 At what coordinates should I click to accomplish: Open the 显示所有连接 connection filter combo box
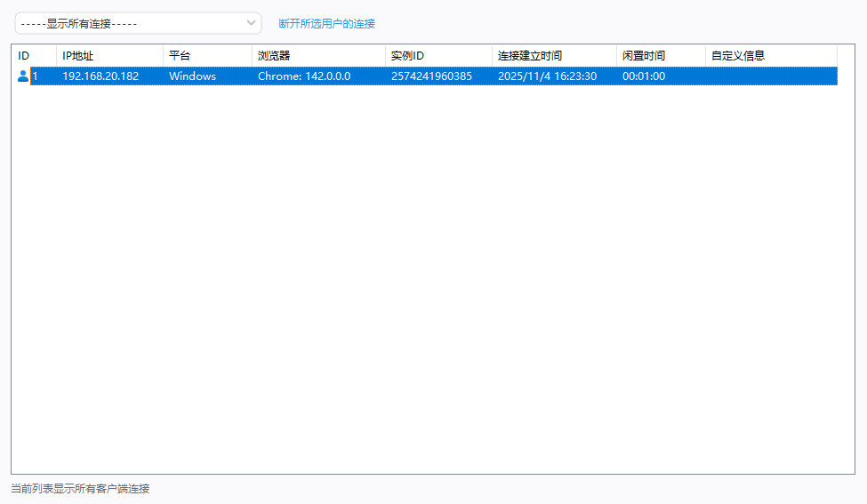[129, 23]
